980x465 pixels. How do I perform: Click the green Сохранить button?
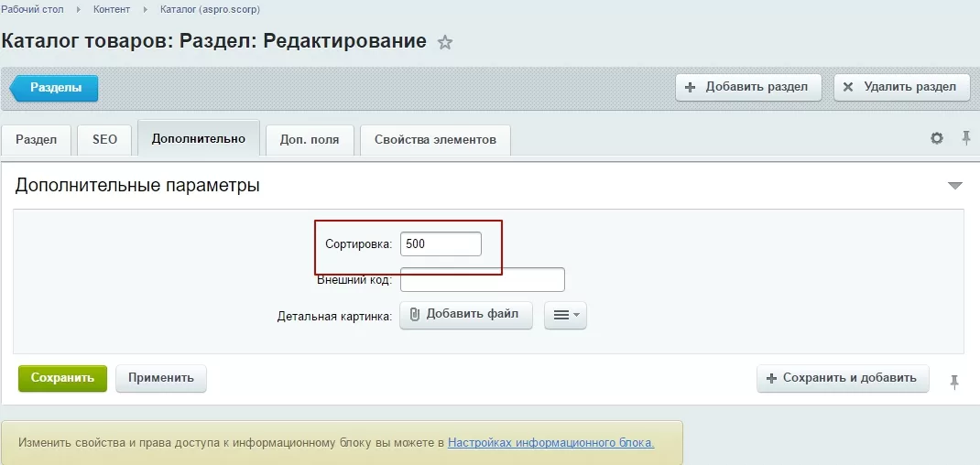tap(62, 378)
